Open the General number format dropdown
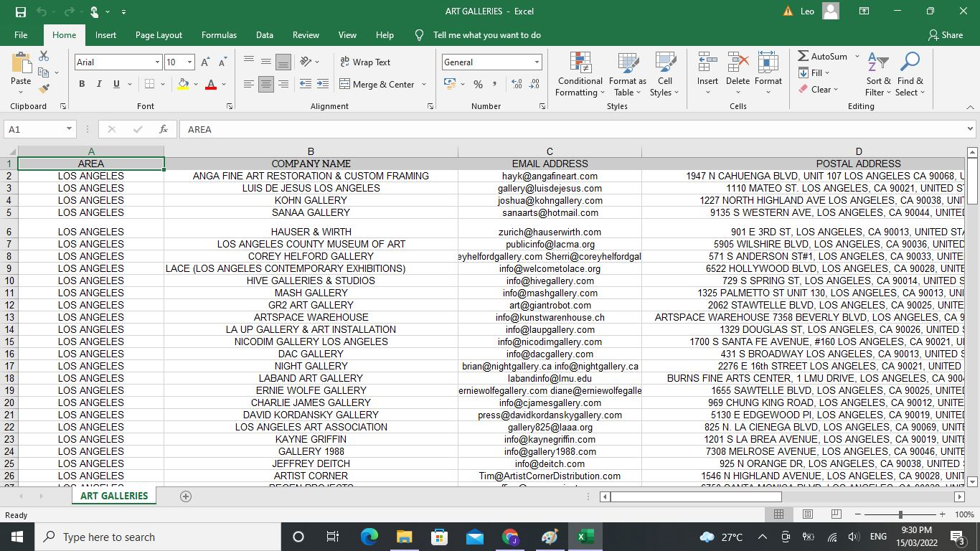The width and height of the screenshot is (980, 551). click(536, 62)
